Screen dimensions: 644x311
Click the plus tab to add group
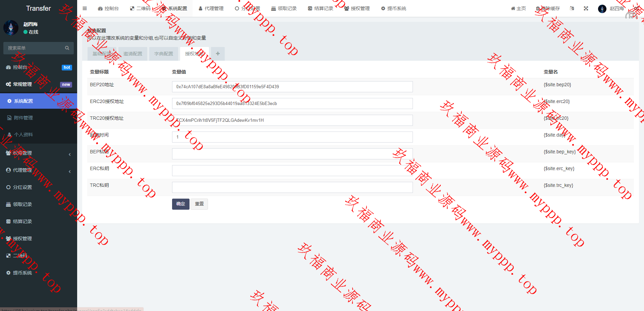tap(218, 54)
